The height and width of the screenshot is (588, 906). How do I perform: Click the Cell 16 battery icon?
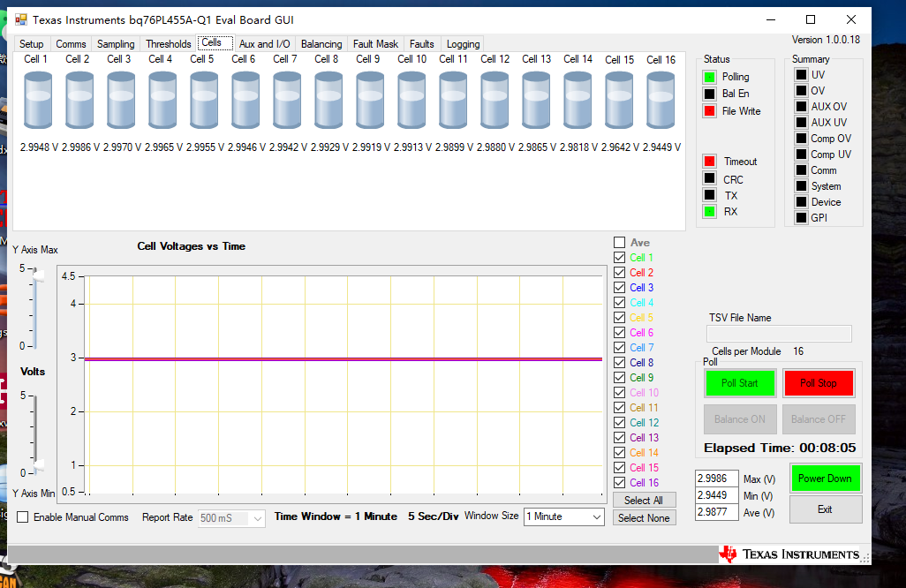click(661, 100)
